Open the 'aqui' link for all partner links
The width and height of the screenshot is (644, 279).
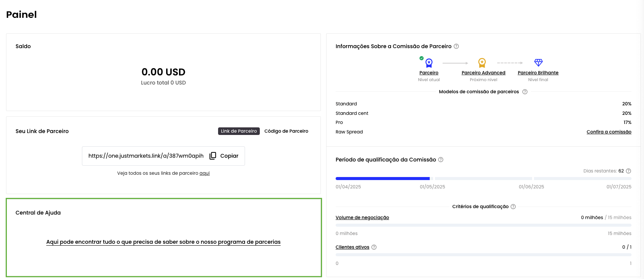(204, 173)
